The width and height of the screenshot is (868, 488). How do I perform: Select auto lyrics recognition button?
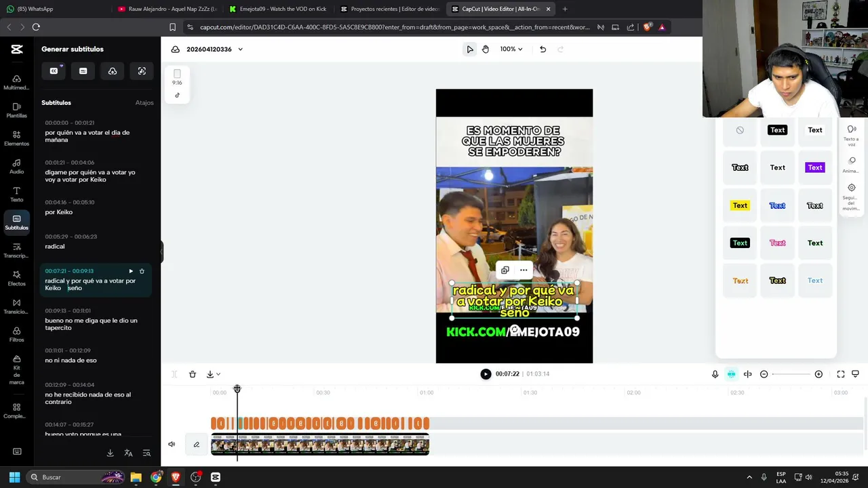coord(142,71)
